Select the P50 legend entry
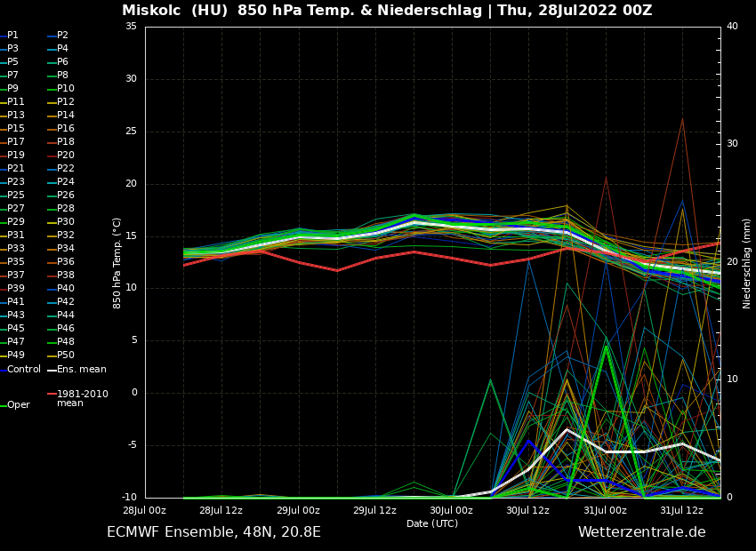The image size is (756, 551). point(66,355)
